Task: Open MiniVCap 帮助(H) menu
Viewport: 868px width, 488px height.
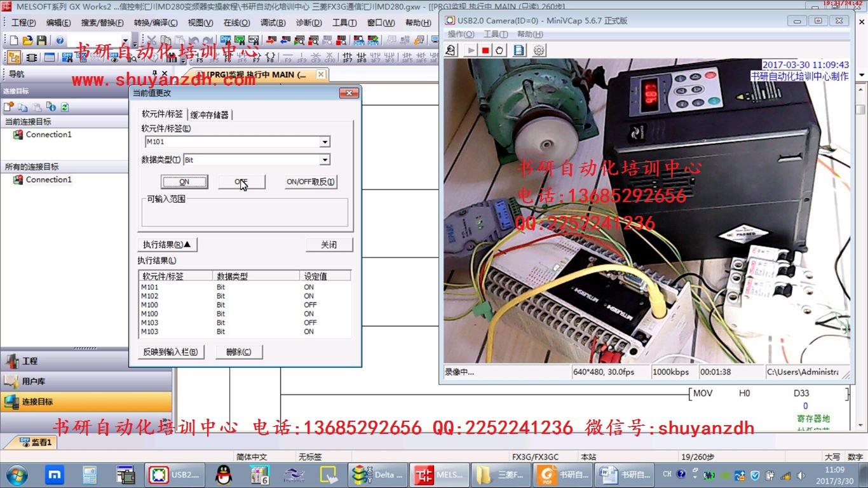Action: pyautogui.click(x=530, y=34)
